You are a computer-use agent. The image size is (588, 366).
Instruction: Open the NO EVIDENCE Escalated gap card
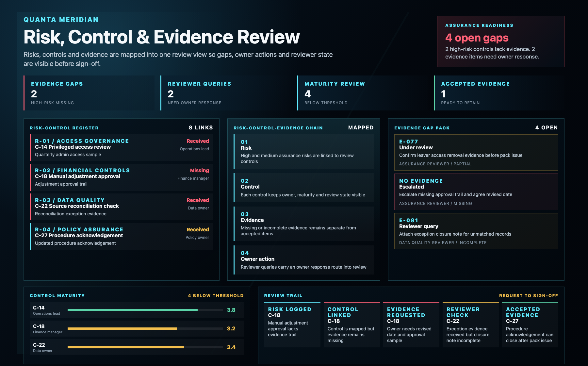(476, 192)
